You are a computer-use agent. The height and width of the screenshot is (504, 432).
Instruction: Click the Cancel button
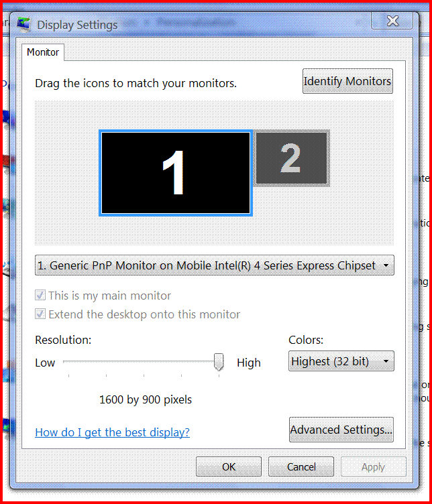301,466
